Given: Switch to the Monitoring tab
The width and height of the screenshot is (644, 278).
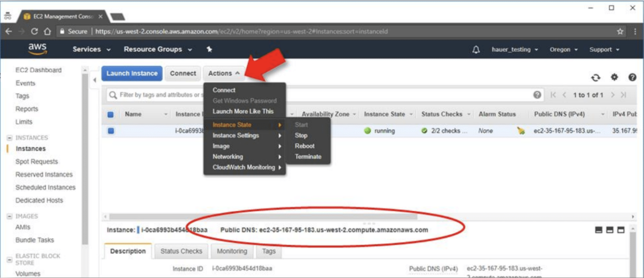Looking at the screenshot, I should (232, 252).
